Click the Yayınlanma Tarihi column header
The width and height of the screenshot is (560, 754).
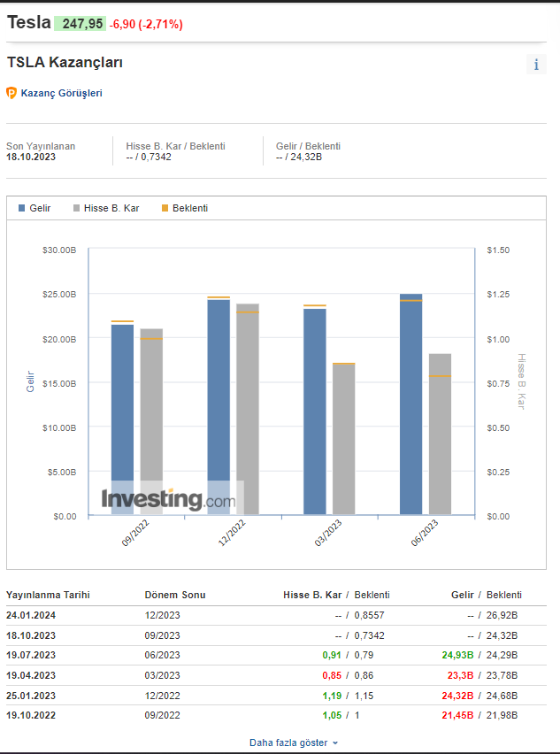coord(48,595)
